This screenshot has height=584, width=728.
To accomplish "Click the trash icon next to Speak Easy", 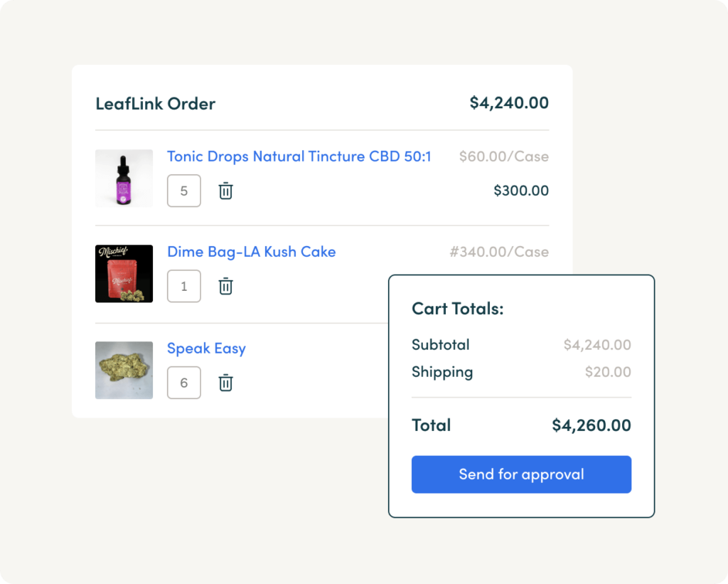I will pyautogui.click(x=225, y=383).
